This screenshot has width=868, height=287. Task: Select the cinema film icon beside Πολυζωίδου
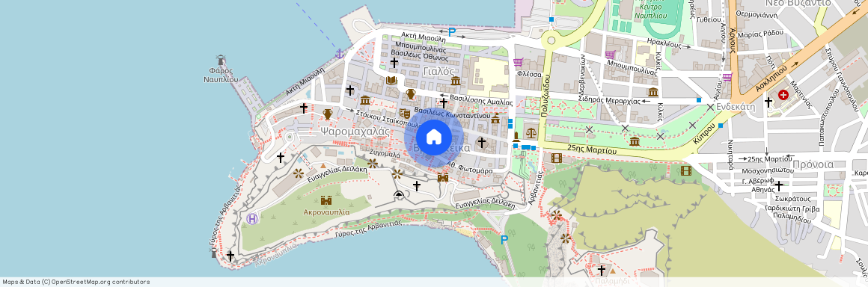point(556,158)
